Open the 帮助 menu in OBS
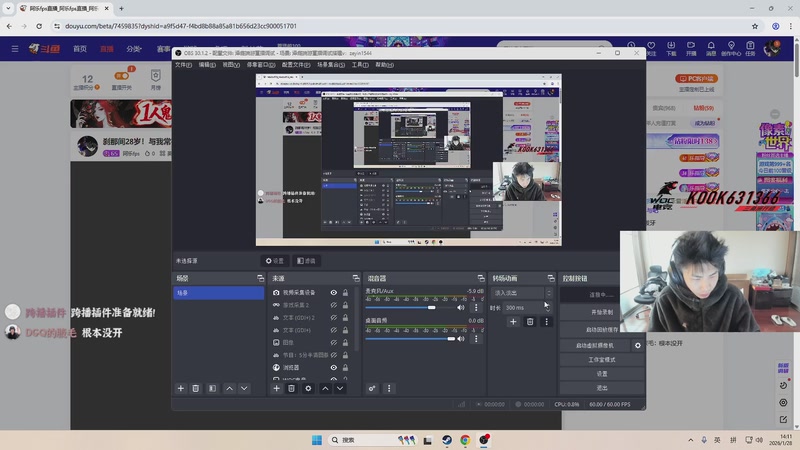The image size is (800, 450). click(x=384, y=65)
